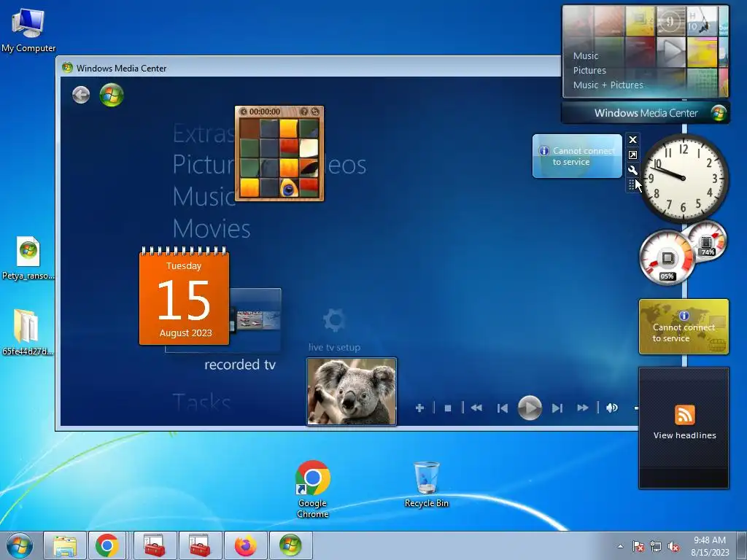The image size is (747, 560).
Task: Open the Recycle Bin
Action: (x=426, y=485)
